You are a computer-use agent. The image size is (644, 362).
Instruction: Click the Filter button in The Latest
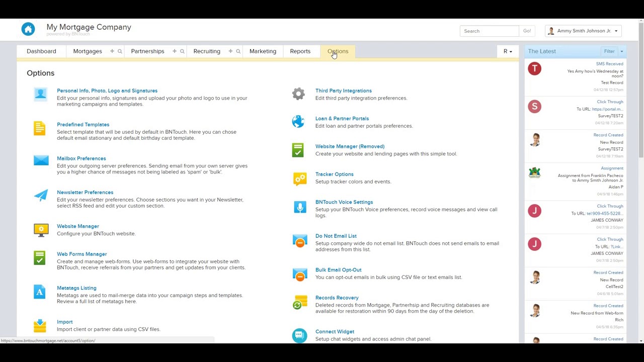609,51
